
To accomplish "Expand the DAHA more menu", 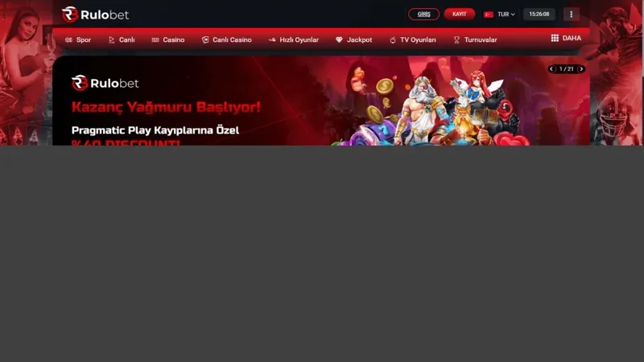I will click(x=566, y=38).
